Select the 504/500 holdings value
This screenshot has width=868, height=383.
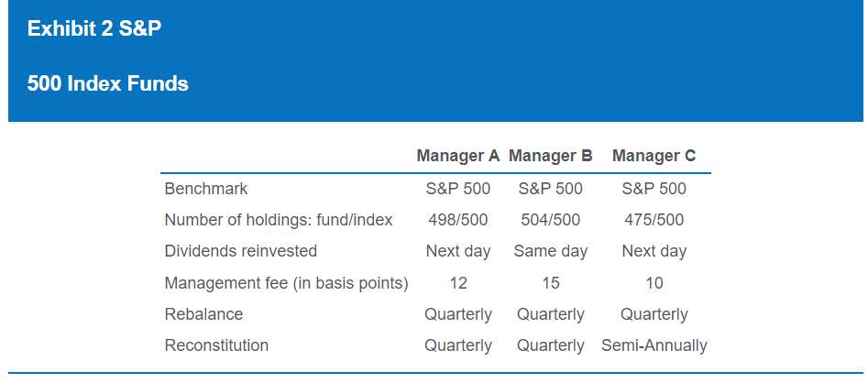[x=550, y=220]
